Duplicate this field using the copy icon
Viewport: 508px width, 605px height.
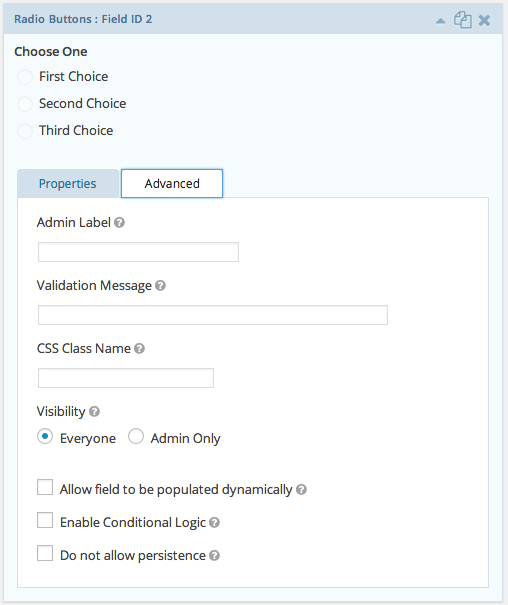462,20
